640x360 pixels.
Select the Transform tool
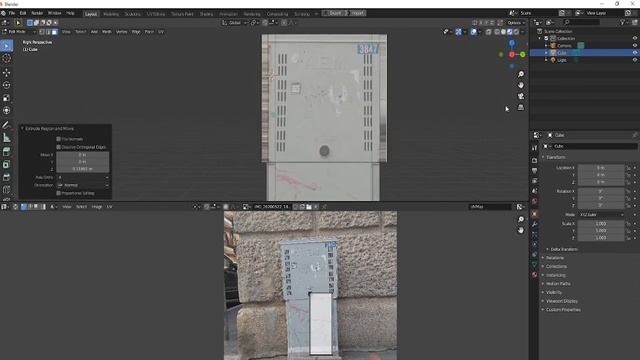[7, 111]
